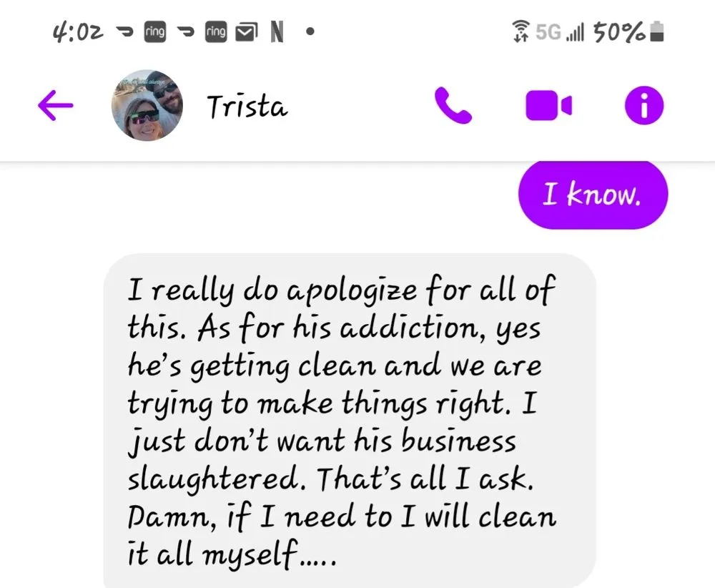
Task: Open Trista's profile picture
Action: point(147,105)
